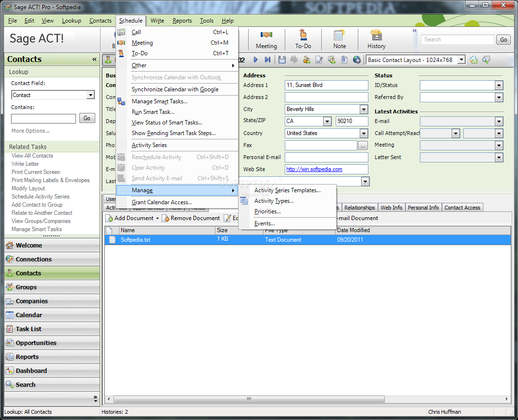Image resolution: width=518 pixels, height=420 pixels.
Task: Click the ellipsis button beside Fax field
Action: [x=363, y=145]
